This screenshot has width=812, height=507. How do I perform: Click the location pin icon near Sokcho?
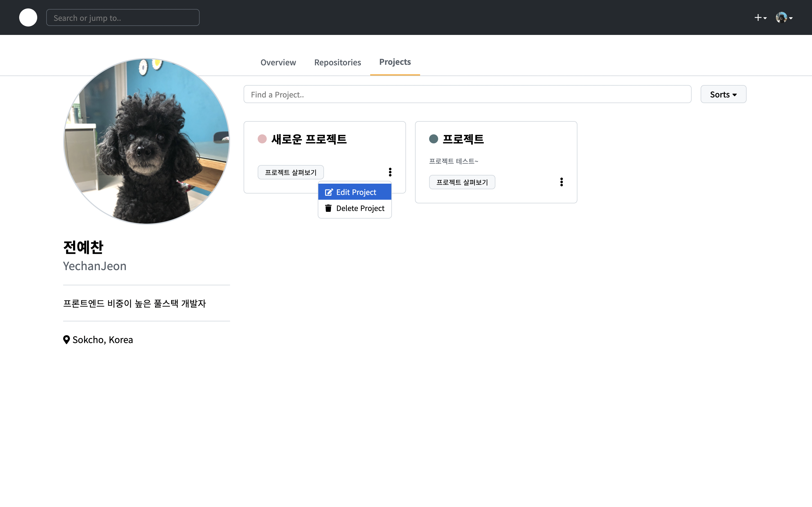point(67,340)
